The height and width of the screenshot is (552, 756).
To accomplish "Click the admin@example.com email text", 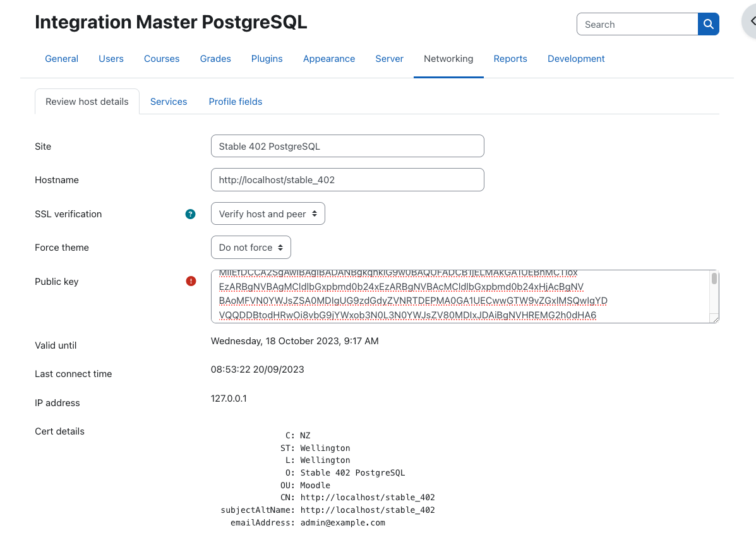I will pos(343,522).
